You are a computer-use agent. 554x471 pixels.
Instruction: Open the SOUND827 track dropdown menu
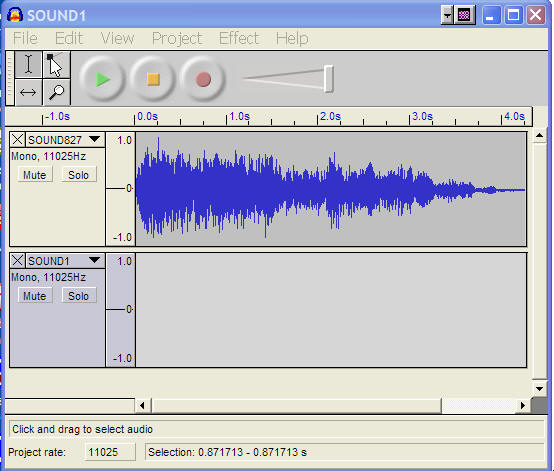95,139
